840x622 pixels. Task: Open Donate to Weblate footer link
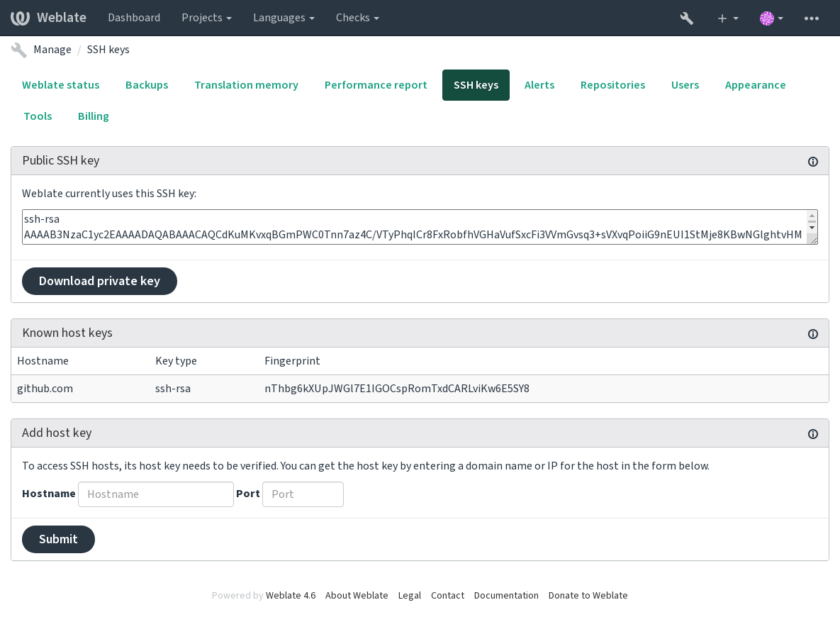pos(588,595)
